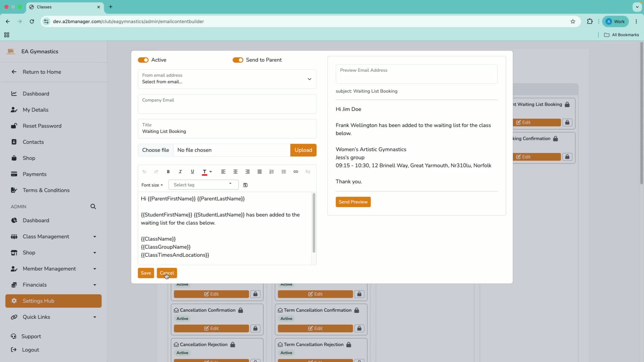The image size is (644, 362).
Task: Disable the Send to Parent toggle
Action: point(238,60)
